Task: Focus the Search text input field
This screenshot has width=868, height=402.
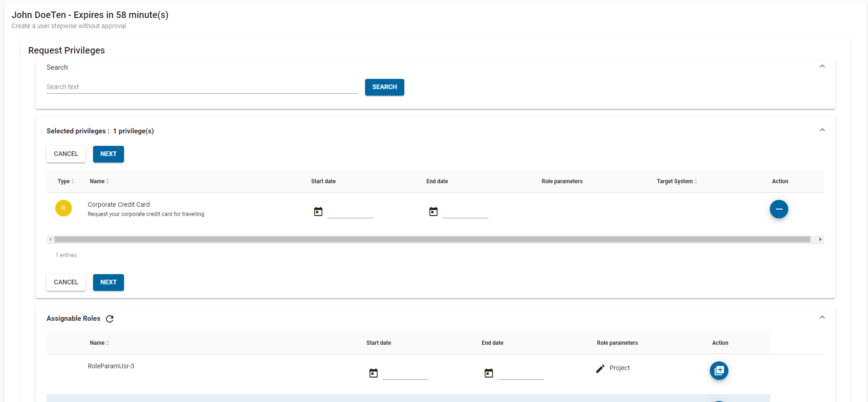Action: [x=201, y=87]
